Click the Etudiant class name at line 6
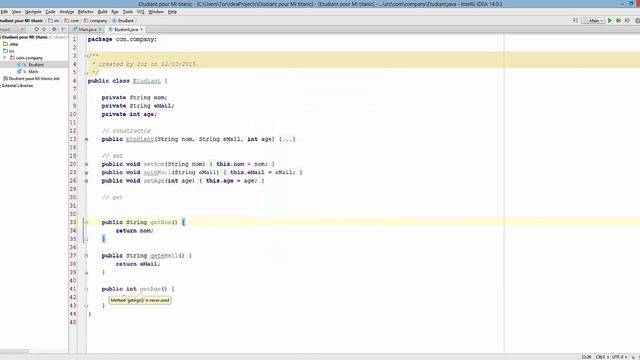The height and width of the screenshot is (360, 640). coord(147,81)
